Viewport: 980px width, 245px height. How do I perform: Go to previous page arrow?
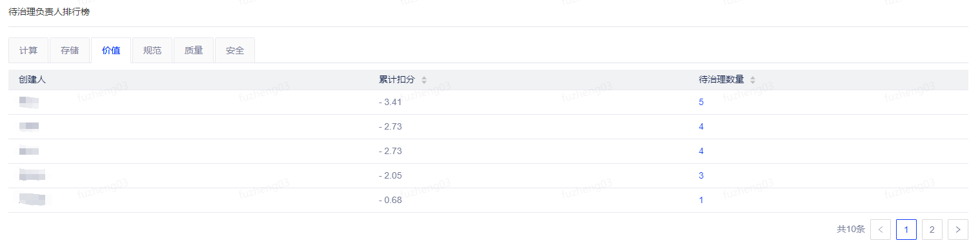point(881,229)
